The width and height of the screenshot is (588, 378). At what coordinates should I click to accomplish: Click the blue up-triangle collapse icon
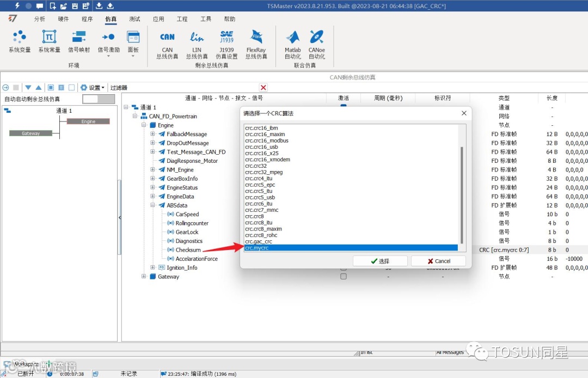pos(38,87)
